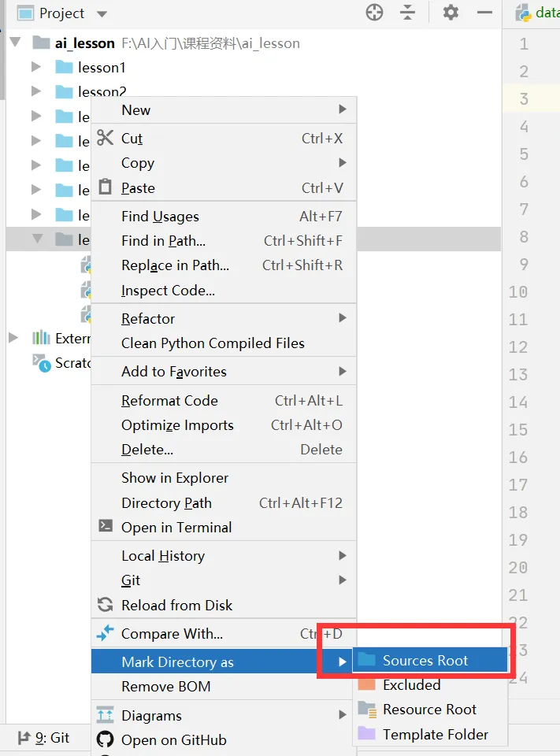Select Find Usages
560x756 pixels.
[x=224, y=216]
